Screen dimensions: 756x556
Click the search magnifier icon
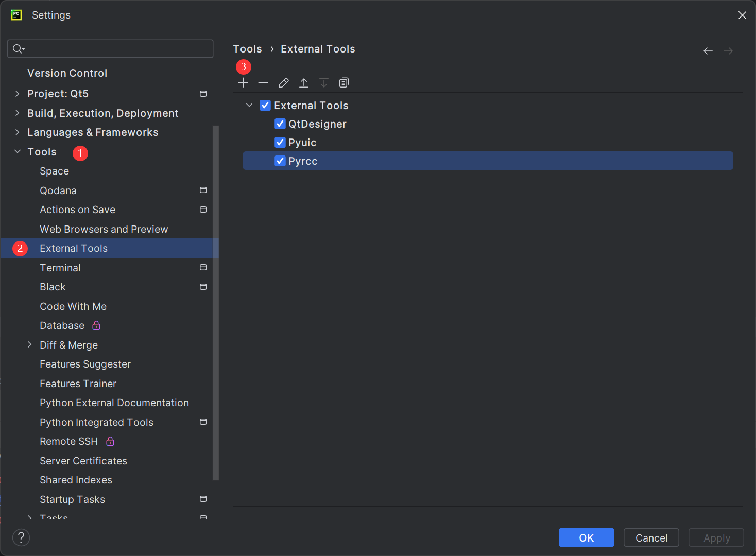19,49
